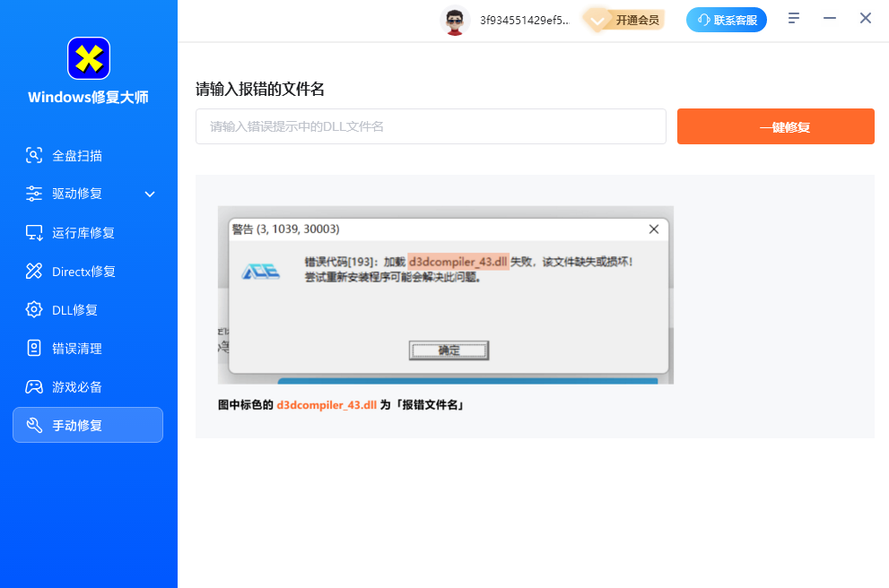Viewport: 889px width, 588px height.
Task: Click the example error dialog screenshot
Action: [446, 295]
